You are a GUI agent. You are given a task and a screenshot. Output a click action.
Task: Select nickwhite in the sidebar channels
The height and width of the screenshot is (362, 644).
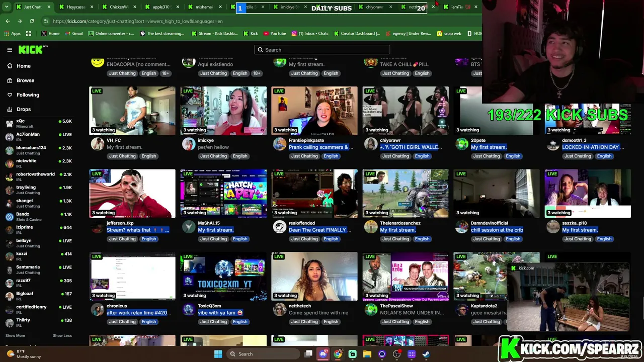click(38, 163)
